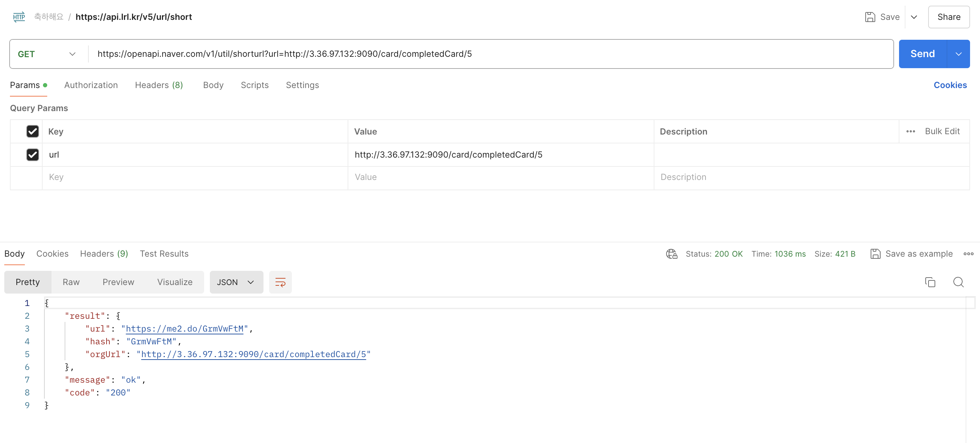Click the network globe lock icon
Viewport: 980px width, 443px height.
(671, 254)
